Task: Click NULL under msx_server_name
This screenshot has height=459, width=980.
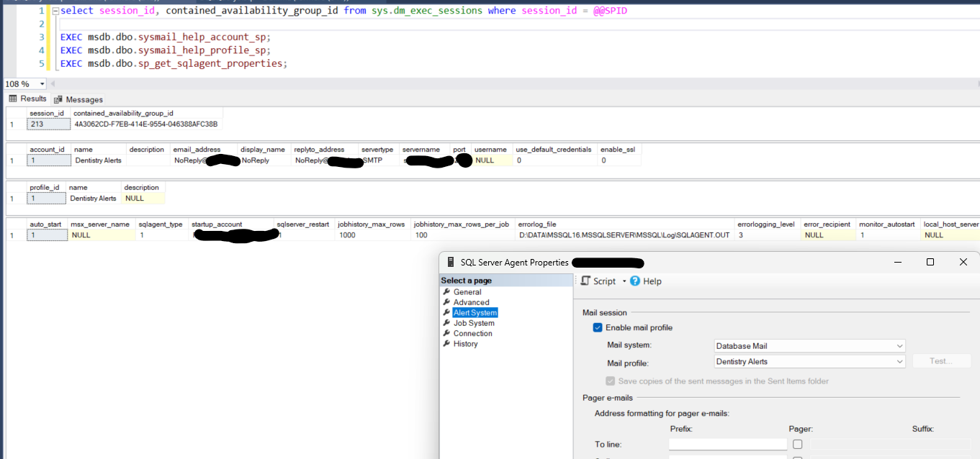Action: [102, 235]
